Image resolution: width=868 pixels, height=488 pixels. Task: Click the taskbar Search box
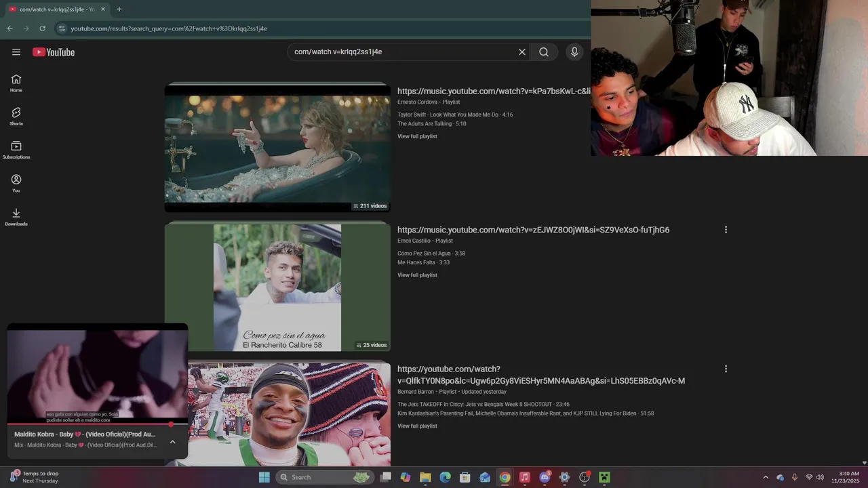325,477
